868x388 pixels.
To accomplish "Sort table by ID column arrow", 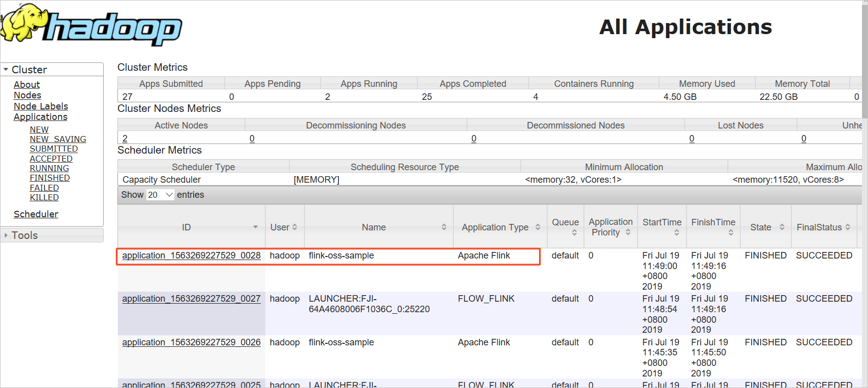I will point(255,227).
